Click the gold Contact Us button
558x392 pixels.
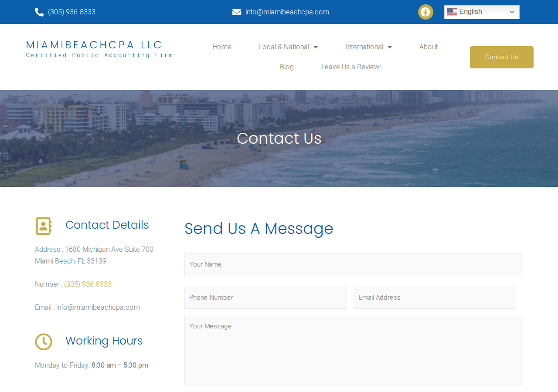[502, 57]
